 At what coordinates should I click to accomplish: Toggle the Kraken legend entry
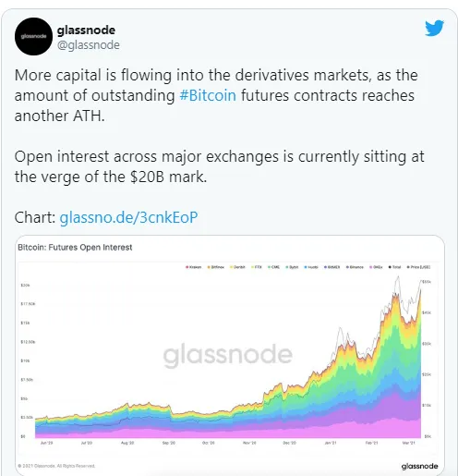pyautogui.click(x=194, y=267)
